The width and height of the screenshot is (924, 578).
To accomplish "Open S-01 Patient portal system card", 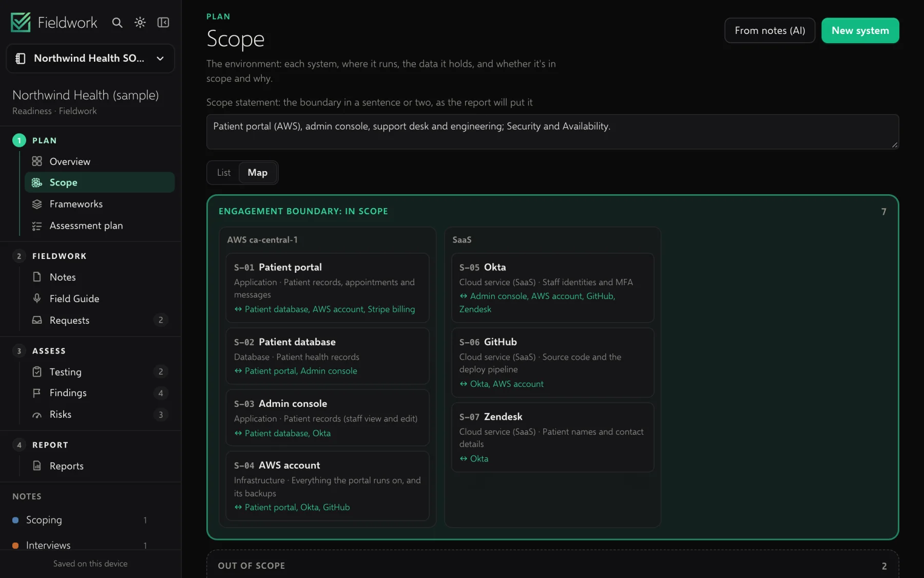I will pyautogui.click(x=327, y=288).
